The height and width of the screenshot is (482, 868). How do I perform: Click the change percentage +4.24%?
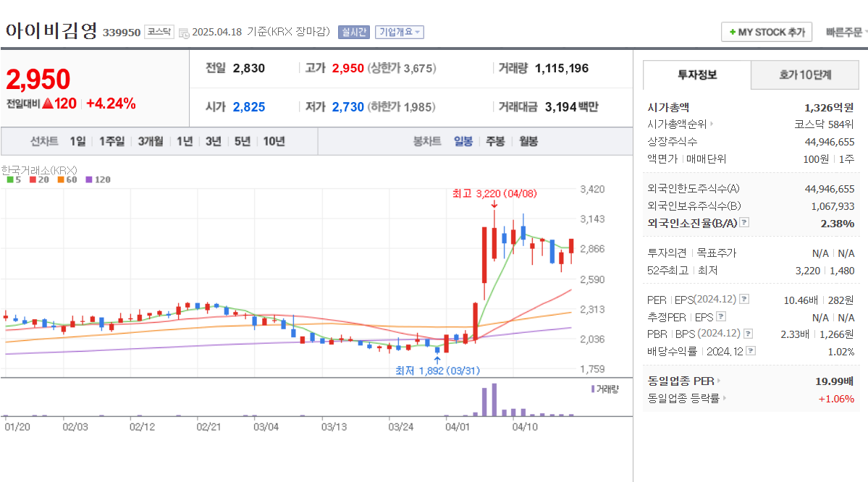pyautogui.click(x=111, y=103)
